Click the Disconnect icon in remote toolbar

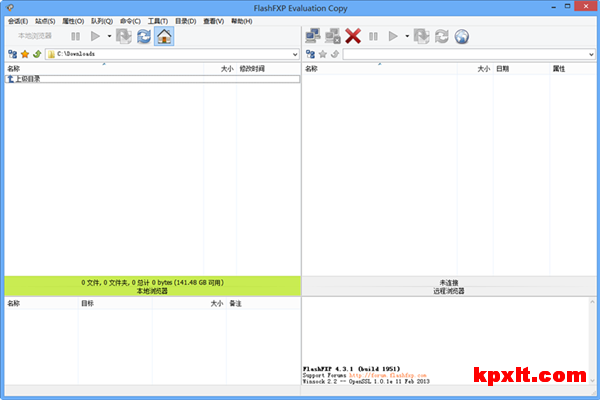tap(333, 36)
